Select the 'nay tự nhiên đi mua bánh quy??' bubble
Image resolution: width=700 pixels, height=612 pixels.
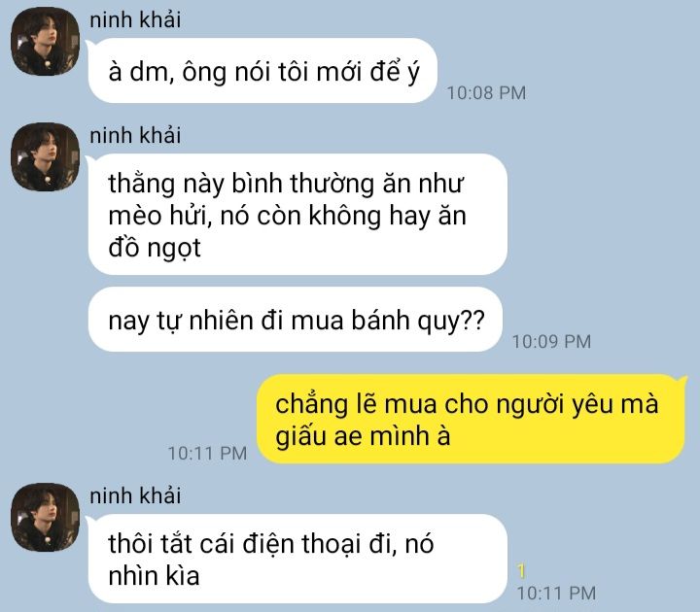click(296, 320)
